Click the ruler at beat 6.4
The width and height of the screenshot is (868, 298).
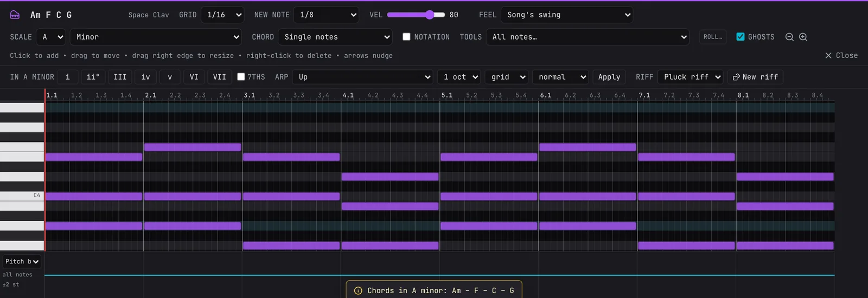click(620, 95)
